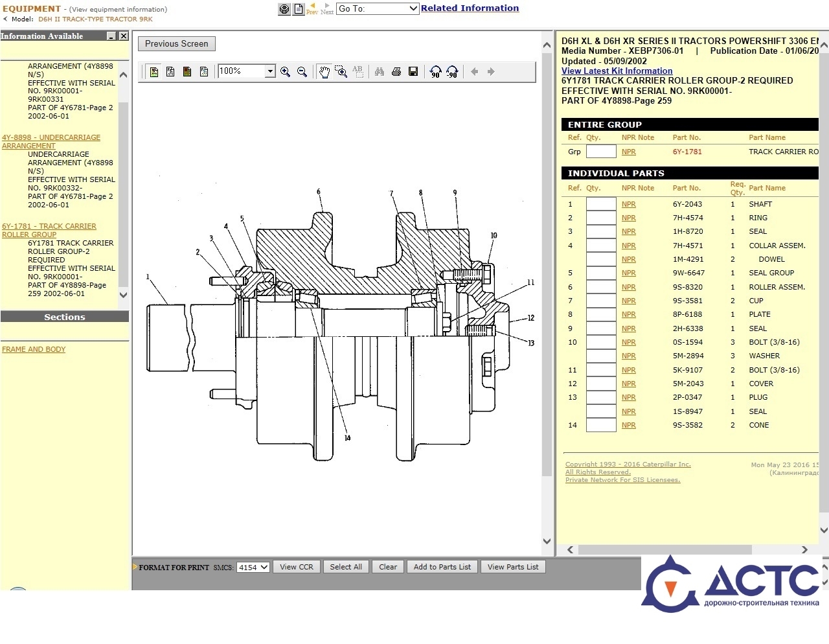
Task: Expand the SMCS 4154 dropdown
Action: coord(264,568)
